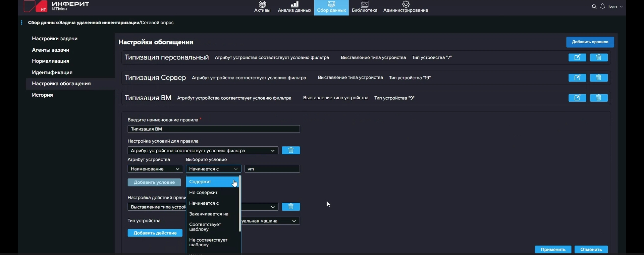Expand the device type dropdown
Screen dimensions: 644x255
coord(270,221)
